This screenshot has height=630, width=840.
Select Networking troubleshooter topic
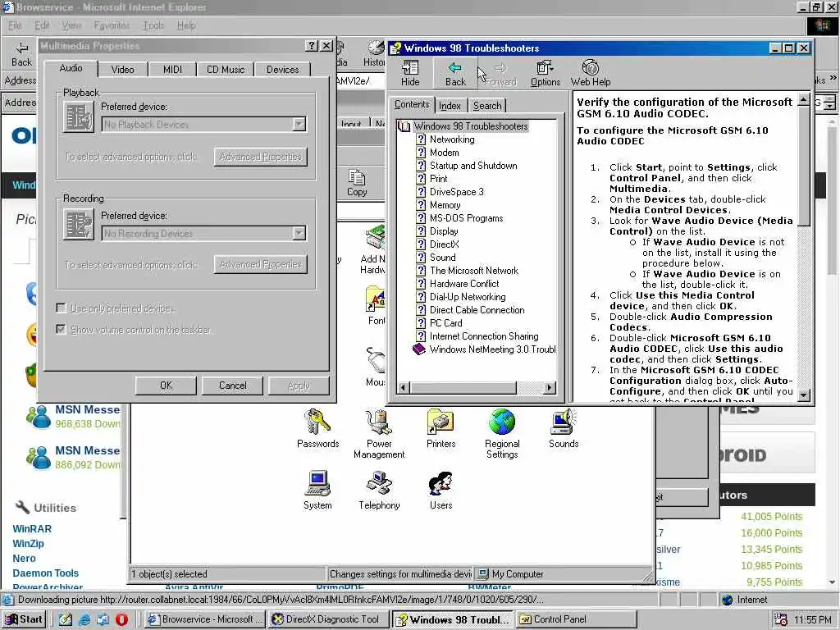point(452,139)
